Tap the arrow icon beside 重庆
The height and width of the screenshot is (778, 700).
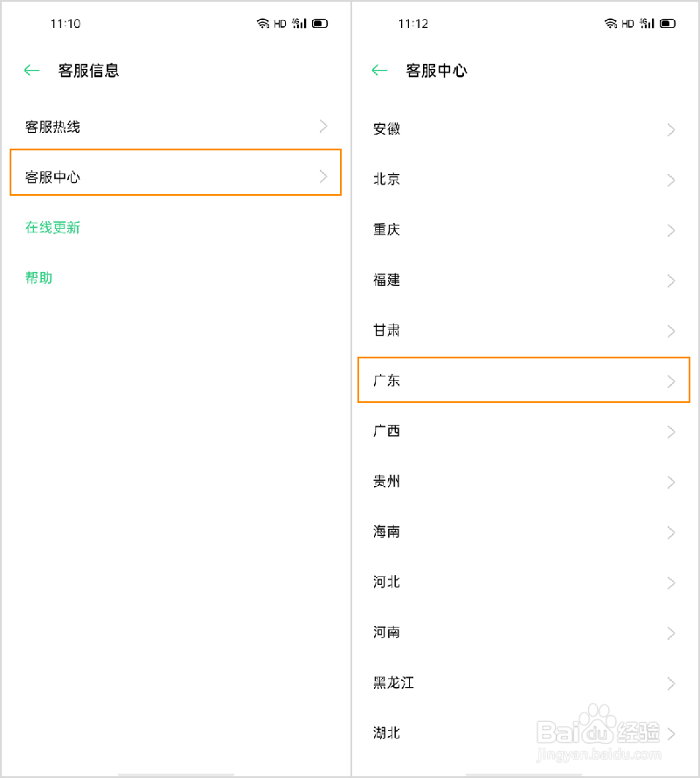pyautogui.click(x=671, y=231)
